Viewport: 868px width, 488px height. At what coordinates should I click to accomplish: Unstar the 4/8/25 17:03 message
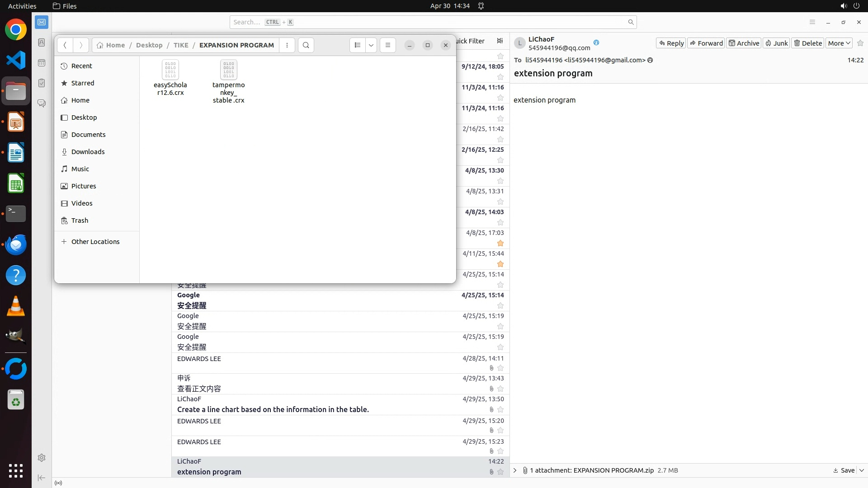tap(500, 243)
